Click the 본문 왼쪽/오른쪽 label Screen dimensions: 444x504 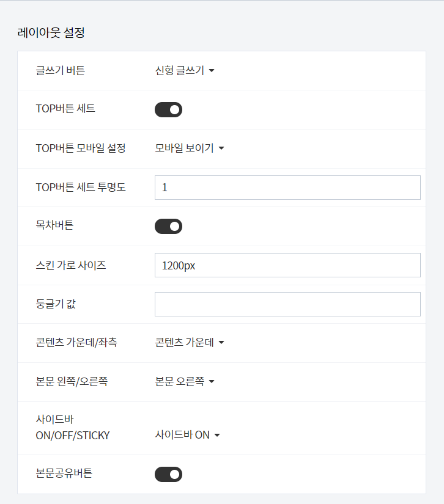(72, 381)
